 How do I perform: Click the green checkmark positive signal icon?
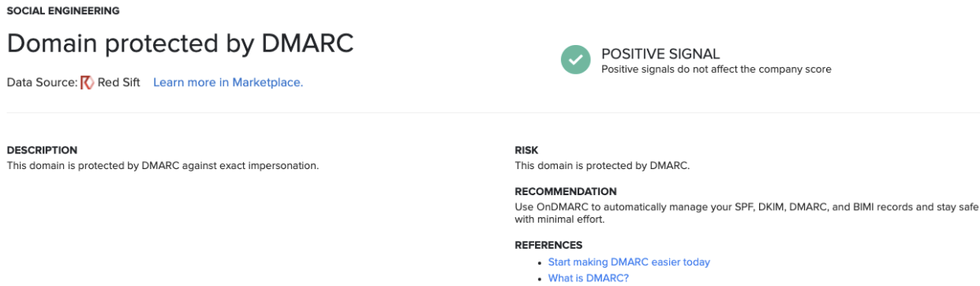click(x=576, y=59)
